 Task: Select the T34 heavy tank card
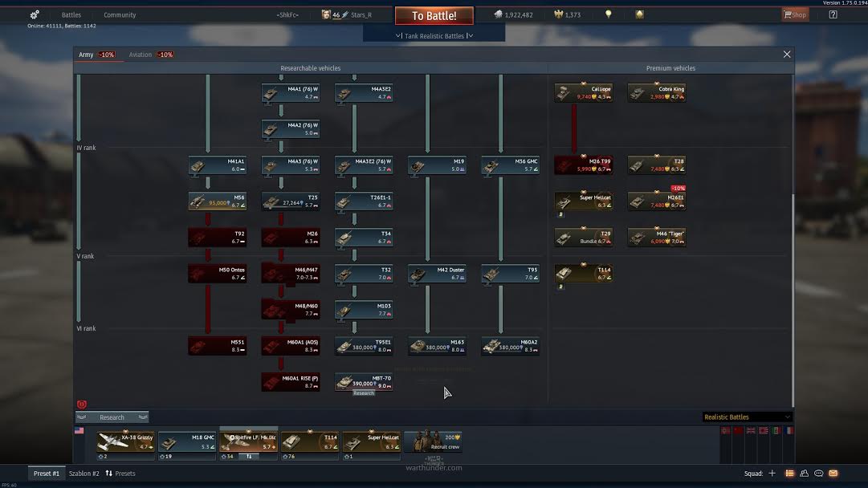click(364, 238)
